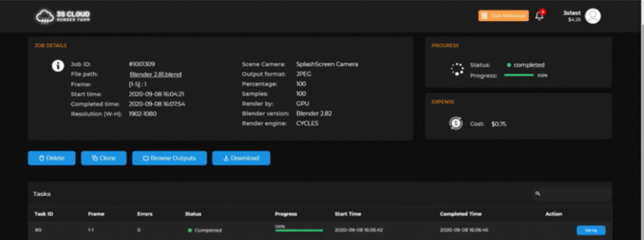Click the EXPENSE panel heading
Viewport: 644px width, 240px height.
[443, 102]
